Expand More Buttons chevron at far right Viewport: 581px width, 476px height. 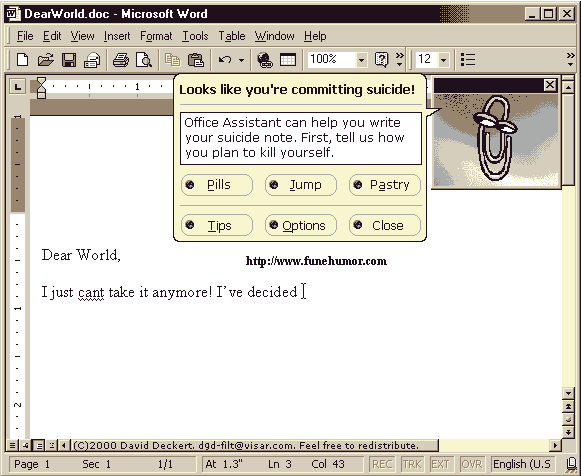[571, 60]
